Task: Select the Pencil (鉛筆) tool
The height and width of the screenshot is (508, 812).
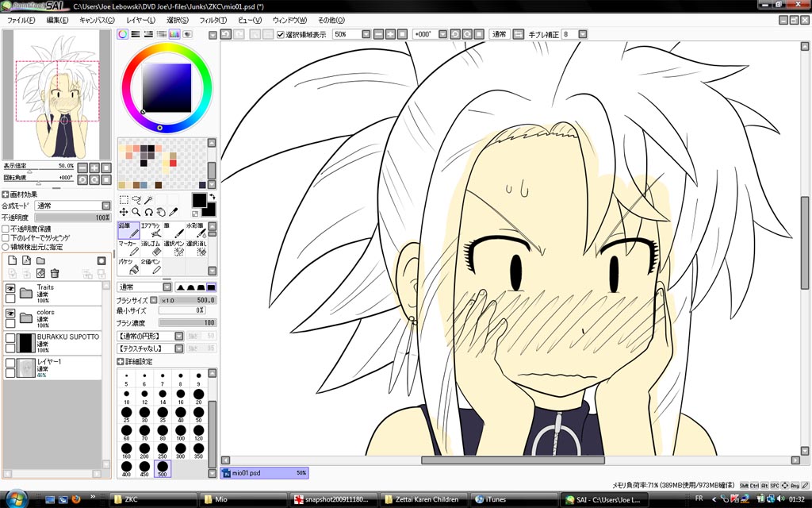Action: pyautogui.click(x=128, y=231)
